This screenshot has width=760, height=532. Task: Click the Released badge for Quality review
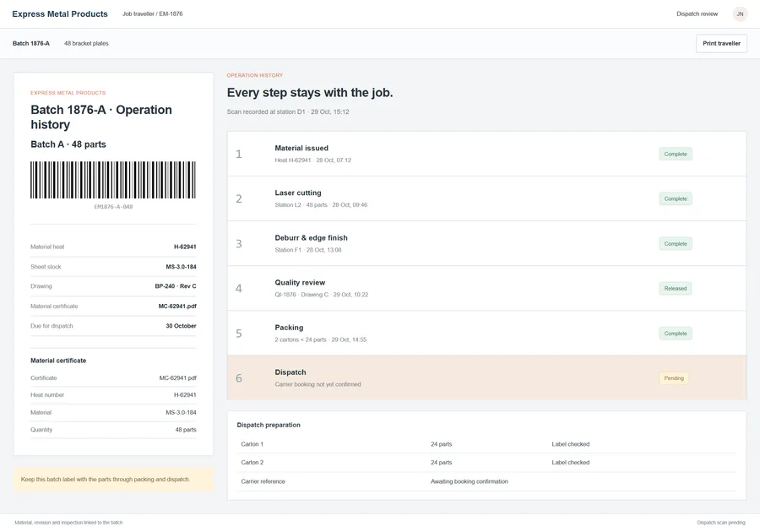[676, 288]
